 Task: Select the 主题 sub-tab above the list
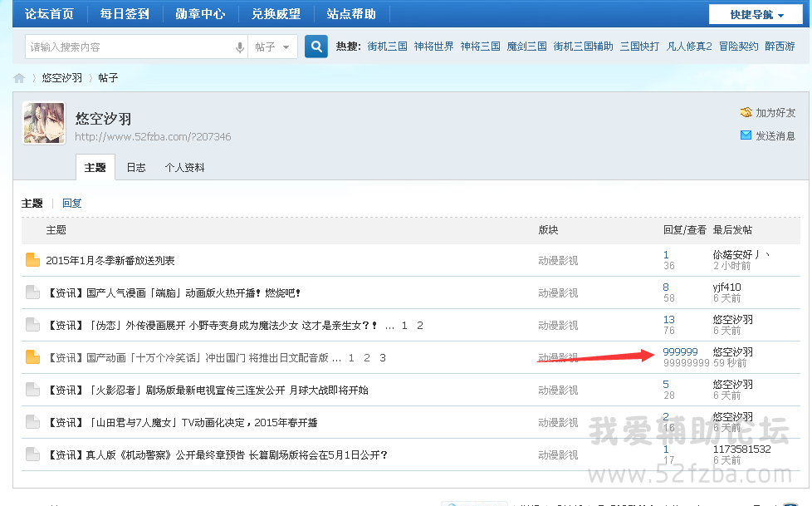point(32,204)
